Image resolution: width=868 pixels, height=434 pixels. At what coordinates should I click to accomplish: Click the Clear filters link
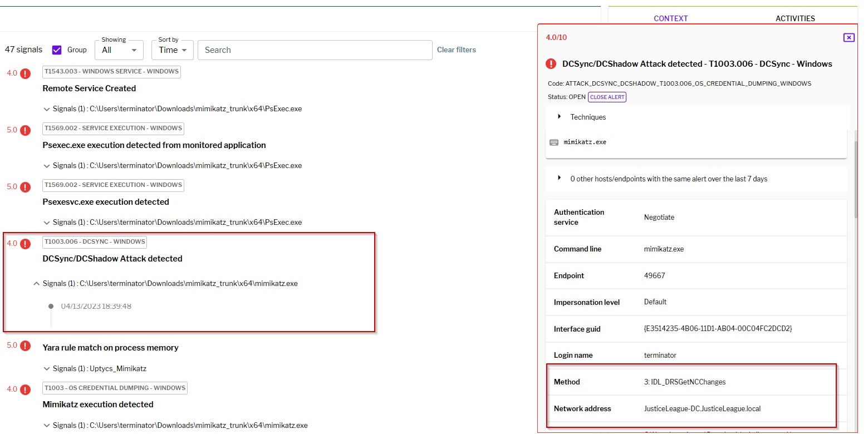point(456,50)
